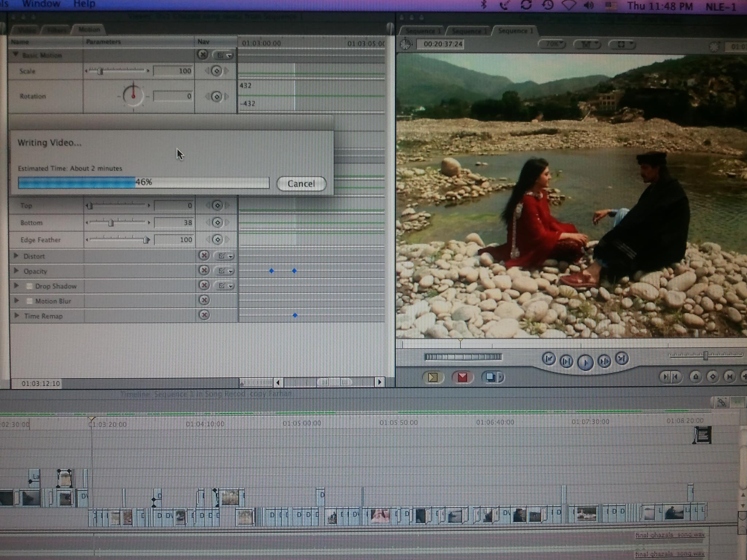The width and height of the screenshot is (747, 560).
Task: Switch to the Motion tab
Action: (x=89, y=30)
